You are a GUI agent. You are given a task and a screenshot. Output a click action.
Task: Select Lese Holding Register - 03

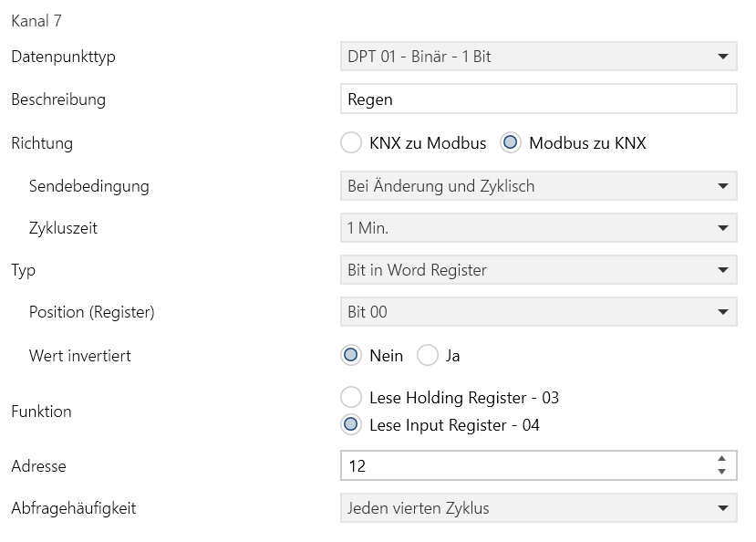click(351, 398)
